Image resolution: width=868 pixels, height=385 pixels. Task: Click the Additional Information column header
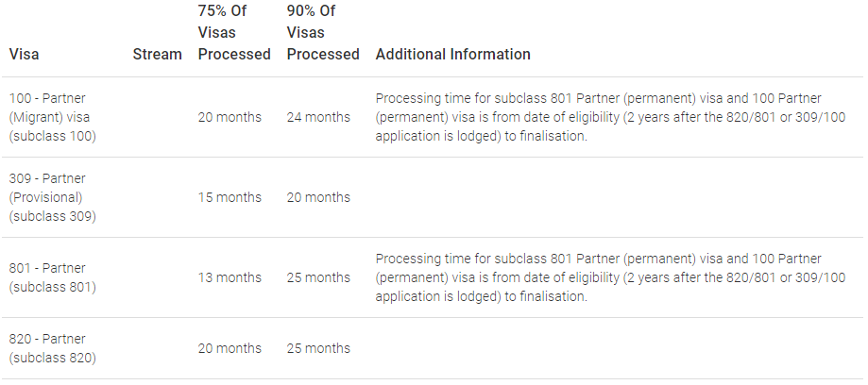point(452,54)
